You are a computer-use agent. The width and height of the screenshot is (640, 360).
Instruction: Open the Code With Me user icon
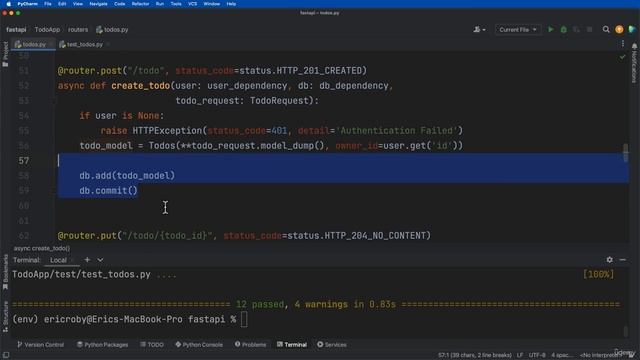click(x=479, y=29)
